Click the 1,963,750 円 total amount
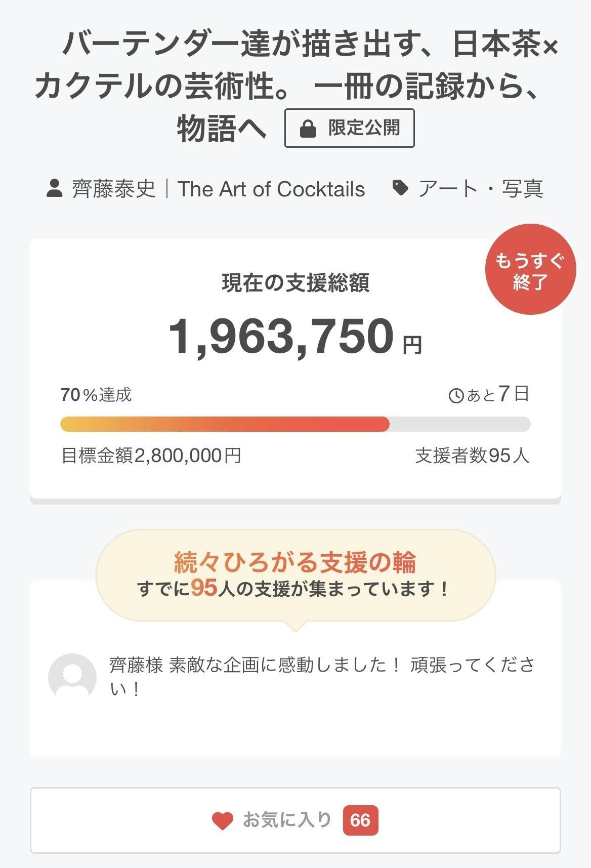Viewport: 591px width, 868px height. coord(295,337)
